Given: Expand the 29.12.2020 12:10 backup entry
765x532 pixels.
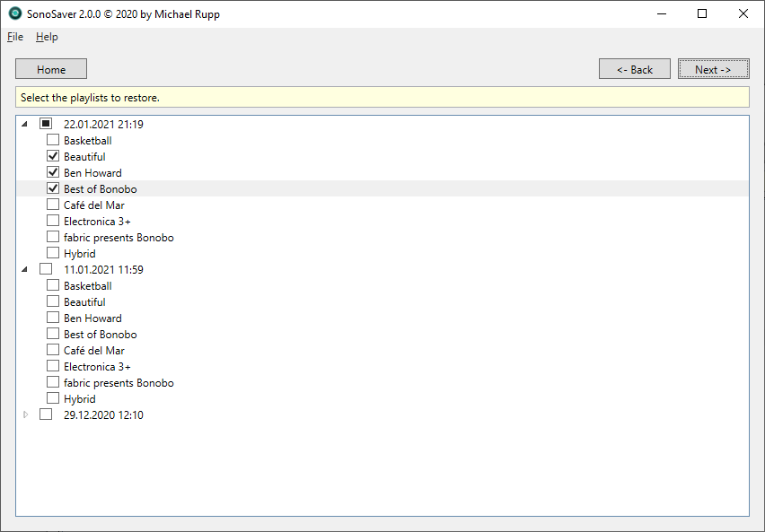Looking at the screenshot, I should tap(24, 414).
